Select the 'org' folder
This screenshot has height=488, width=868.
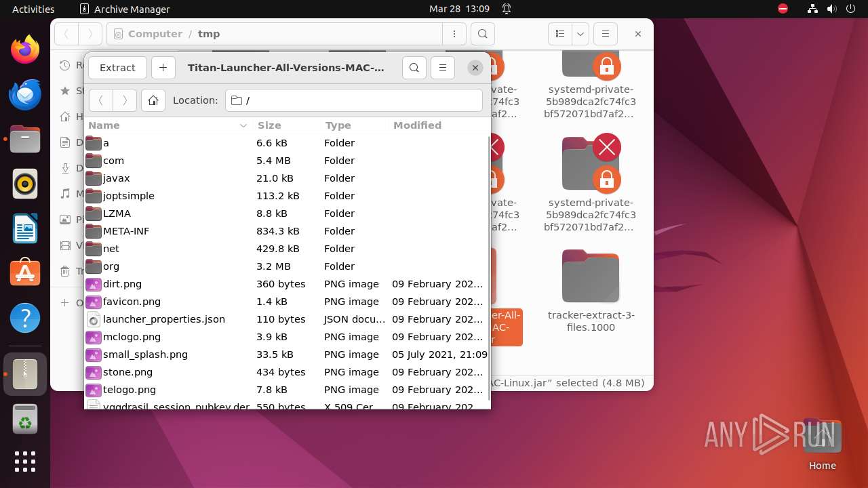pyautogui.click(x=286, y=266)
